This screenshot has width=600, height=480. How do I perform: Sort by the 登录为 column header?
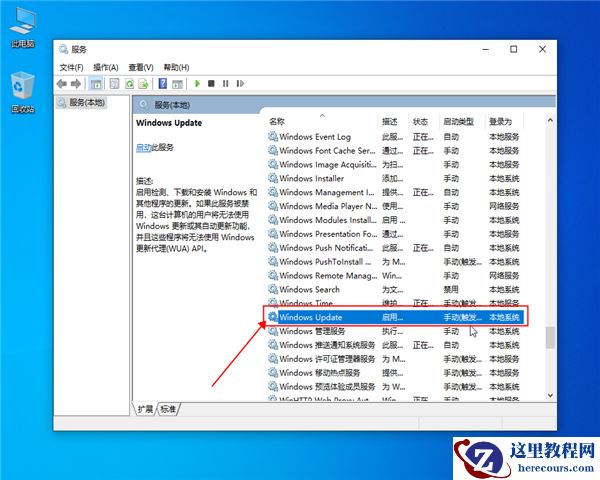click(504, 121)
